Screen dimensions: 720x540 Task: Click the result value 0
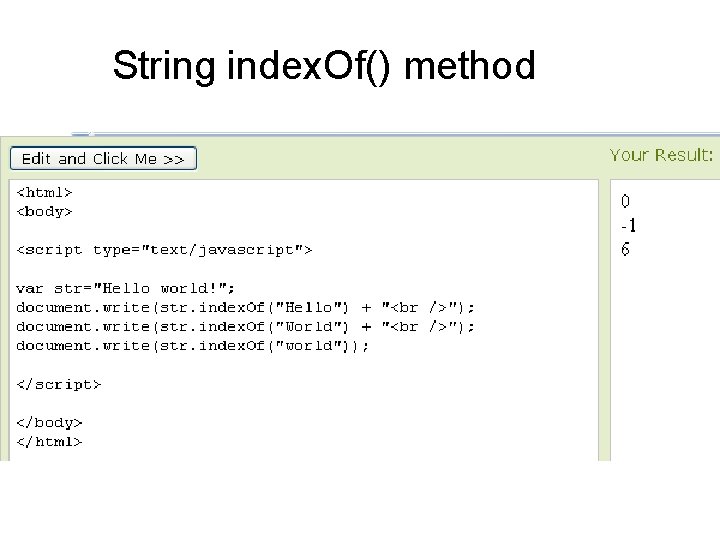pos(626,201)
